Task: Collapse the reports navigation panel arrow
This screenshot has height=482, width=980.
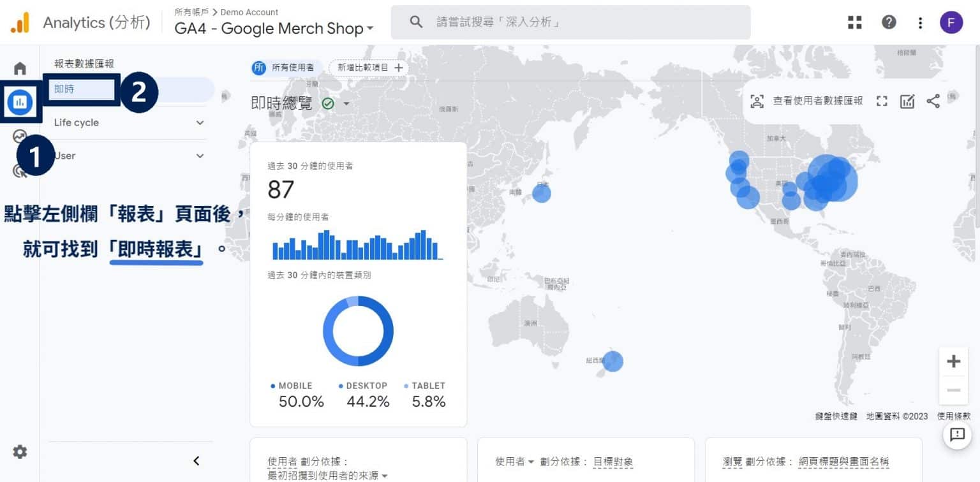Action: pyautogui.click(x=197, y=460)
